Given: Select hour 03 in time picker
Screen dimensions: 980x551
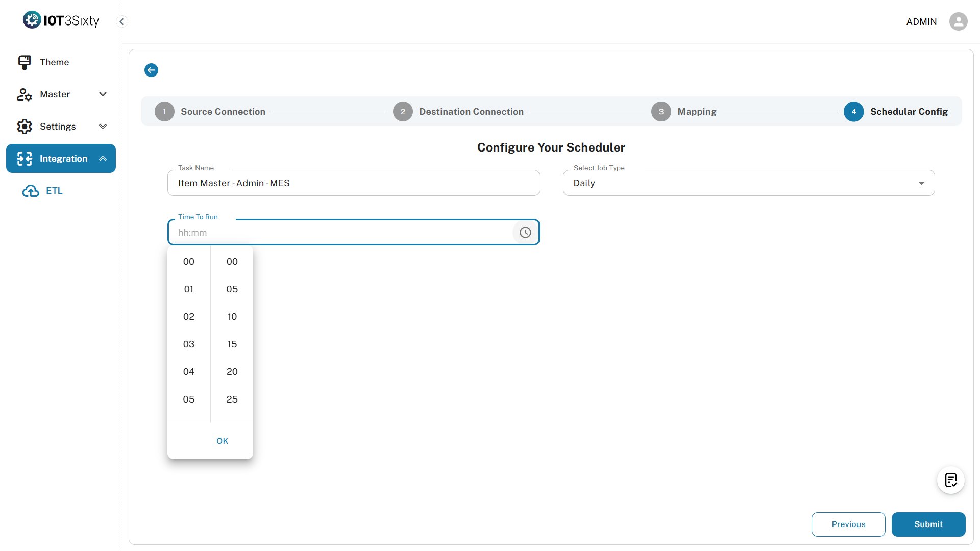Looking at the screenshot, I should (189, 344).
